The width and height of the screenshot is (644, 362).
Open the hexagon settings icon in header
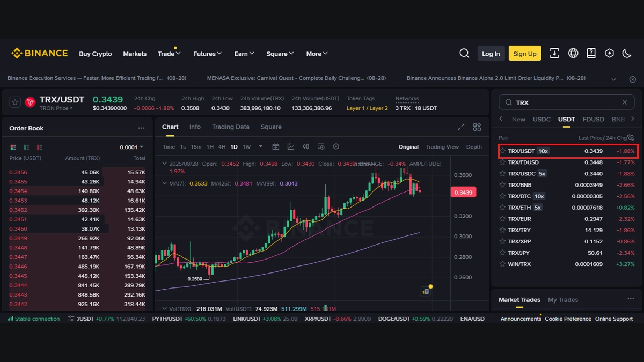click(x=609, y=53)
